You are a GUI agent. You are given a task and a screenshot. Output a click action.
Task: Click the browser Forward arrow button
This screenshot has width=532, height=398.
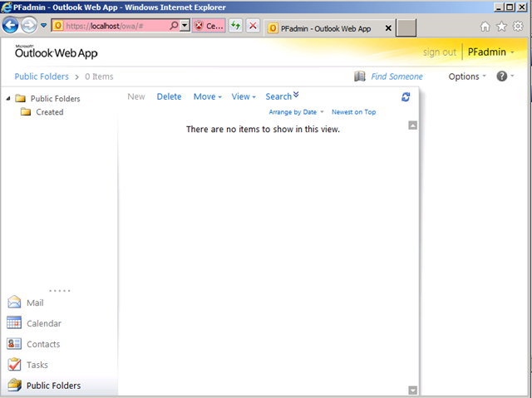click(29, 26)
